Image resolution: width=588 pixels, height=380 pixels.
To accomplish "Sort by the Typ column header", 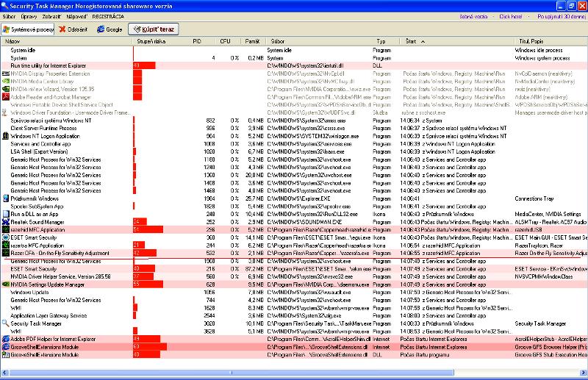I will 385,41.
